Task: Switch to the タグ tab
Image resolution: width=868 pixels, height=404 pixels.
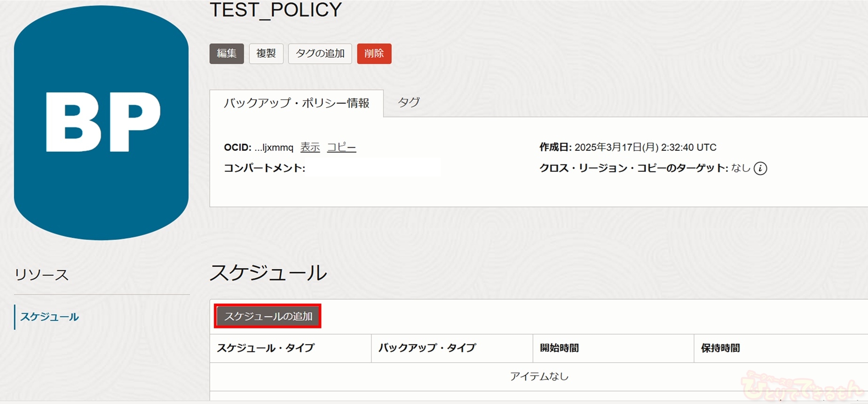Action: tap(409, 102)
